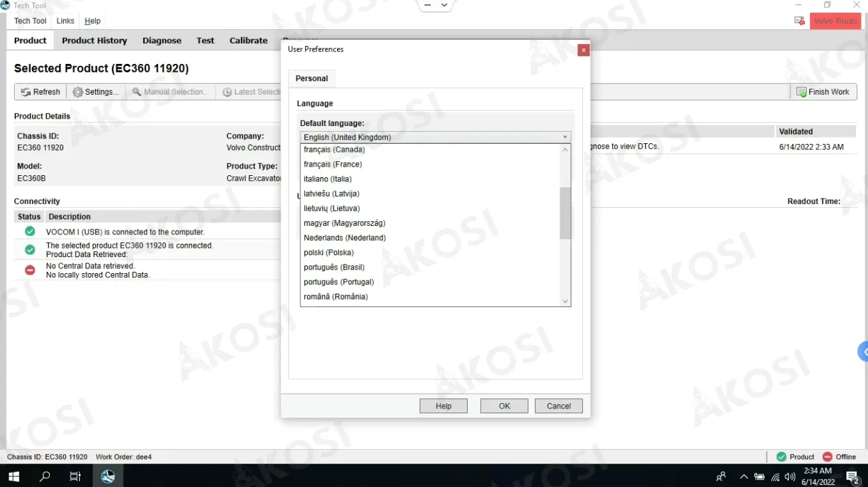The height and width of the screenshot is (487, 868).
Task: Switch to the Test tab
Action: coord(205,41)
